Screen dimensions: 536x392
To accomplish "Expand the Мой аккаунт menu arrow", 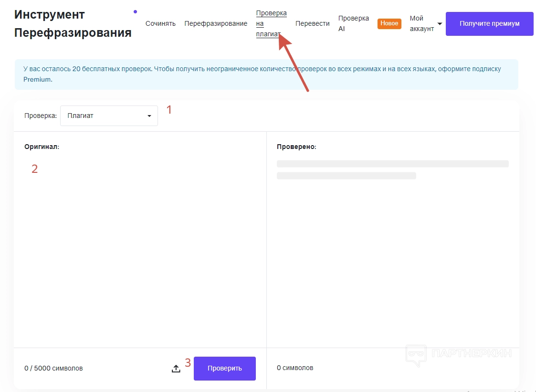I will [440, 23].
